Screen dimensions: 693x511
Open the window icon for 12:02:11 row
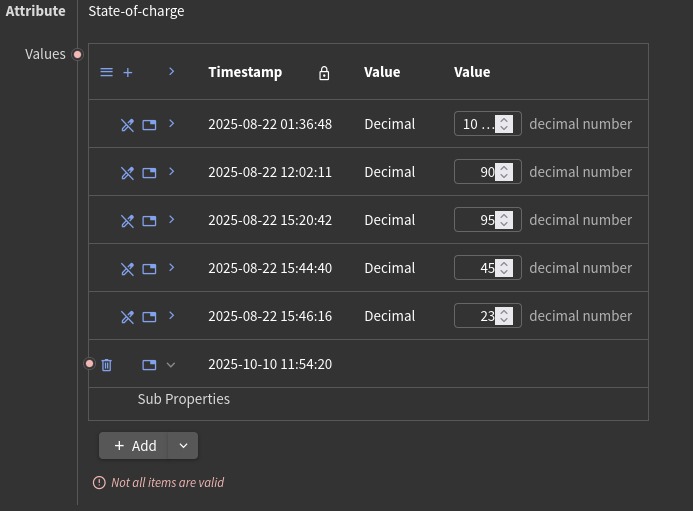pyautogui.click(x=149, y=173)
